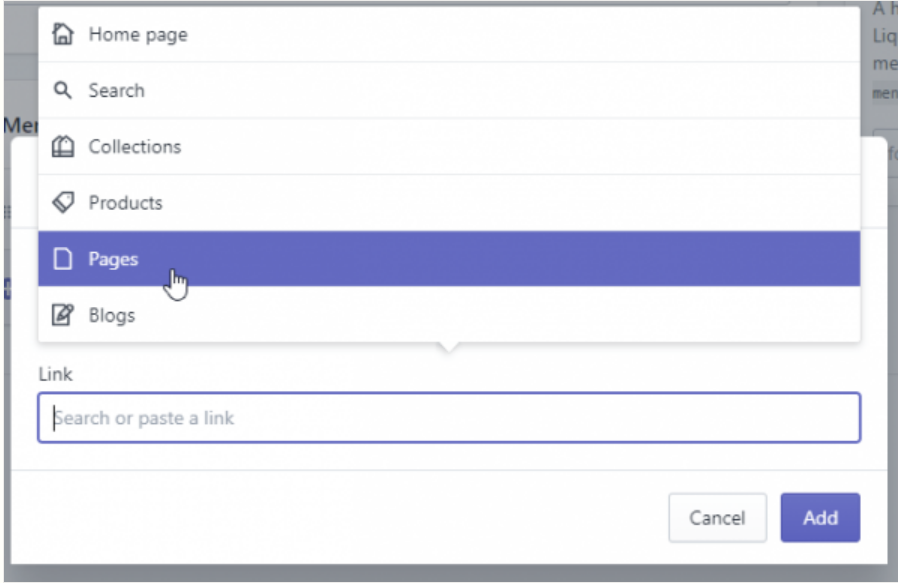Click the Home page house icon
Screen dimensions: 898x583
pyautogui.click(x=63, y=34)
